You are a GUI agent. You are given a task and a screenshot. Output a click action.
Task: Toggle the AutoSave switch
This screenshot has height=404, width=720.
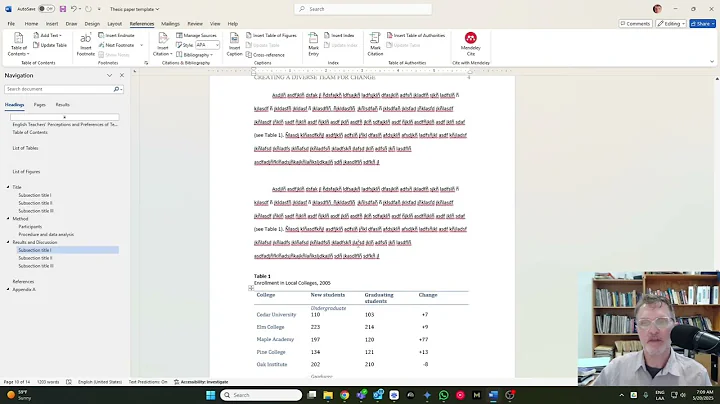[46, 9]
